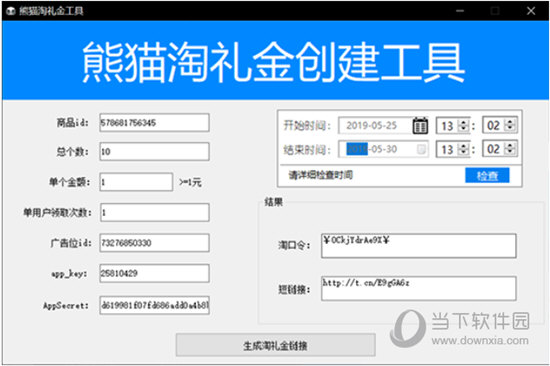
Task: Click the 检查 time check button
Action: point(487,175)
